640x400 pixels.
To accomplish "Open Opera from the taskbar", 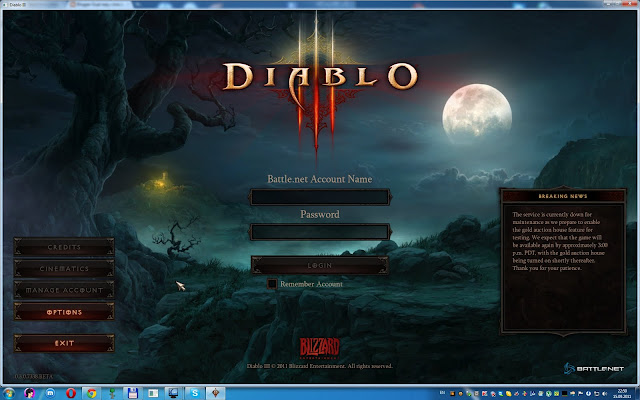I will pyautogui.click(x=71, y=393).
